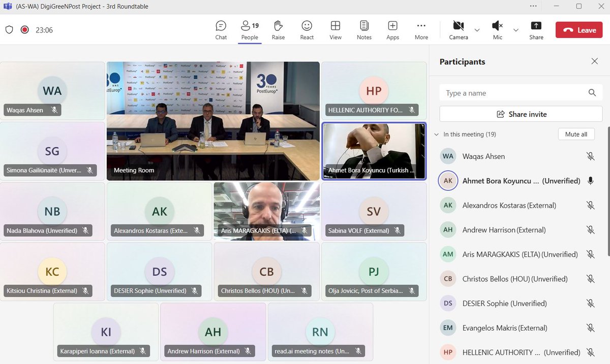The width and height of the screenshot is (610, 364).
Task: Open the Apps panel
Action: tap(392, 29)
